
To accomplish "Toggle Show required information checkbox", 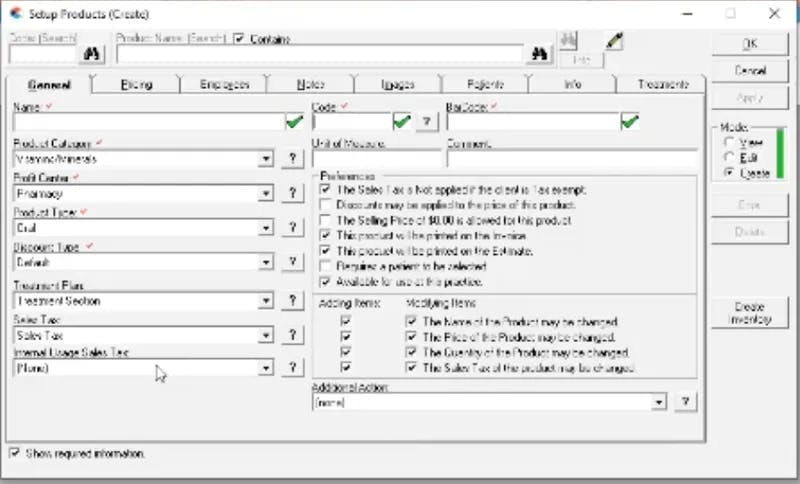I will [x=15, y=453].
